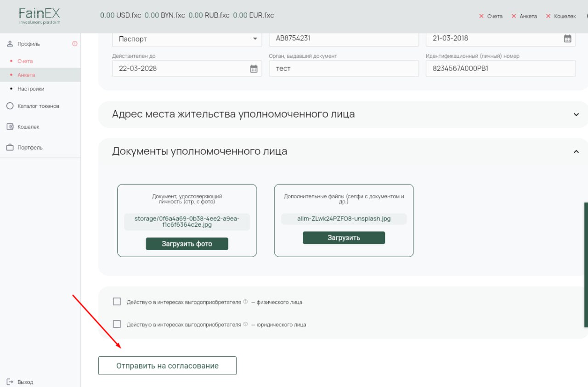Click the Выход logout icon

point(10,382)
